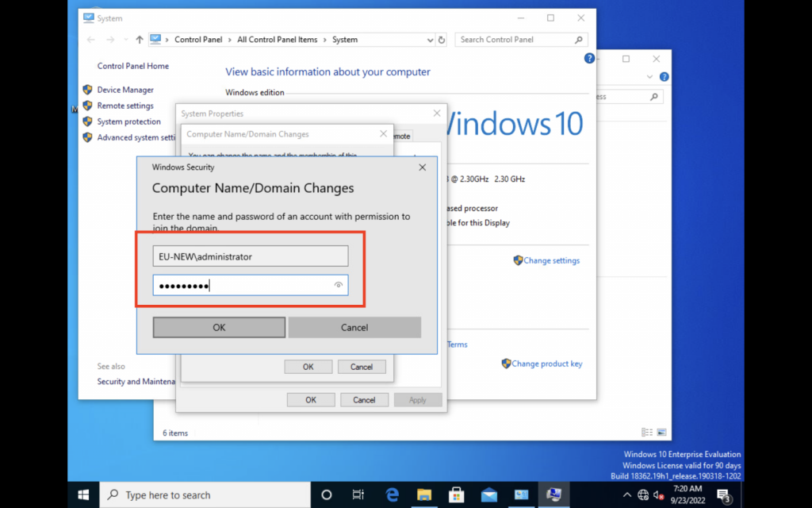Open the Windows Start menu

click(x=83, y=495)
